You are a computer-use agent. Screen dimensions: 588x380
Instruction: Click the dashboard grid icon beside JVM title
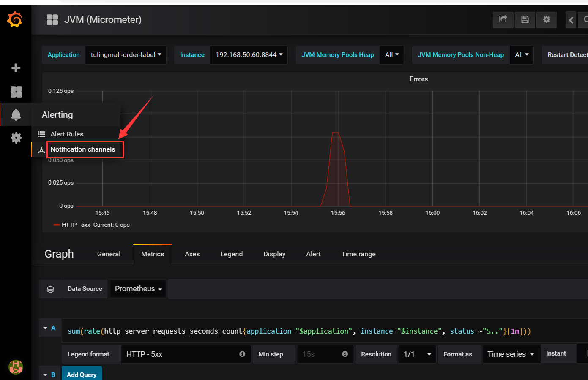tap(52, 20)
